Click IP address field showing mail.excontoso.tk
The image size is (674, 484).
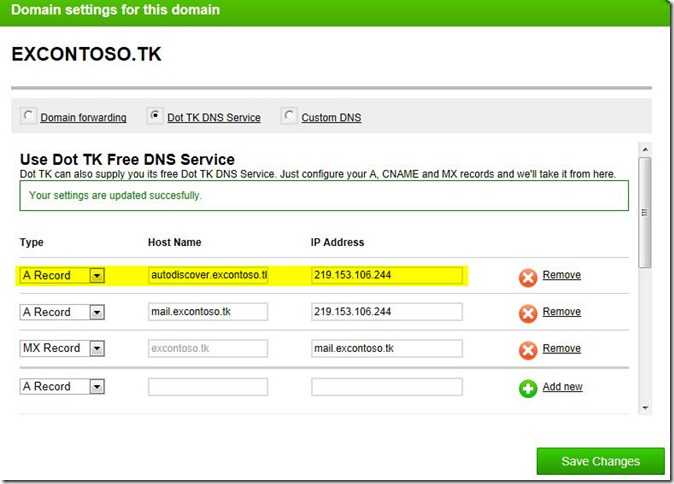coord(386,349)
